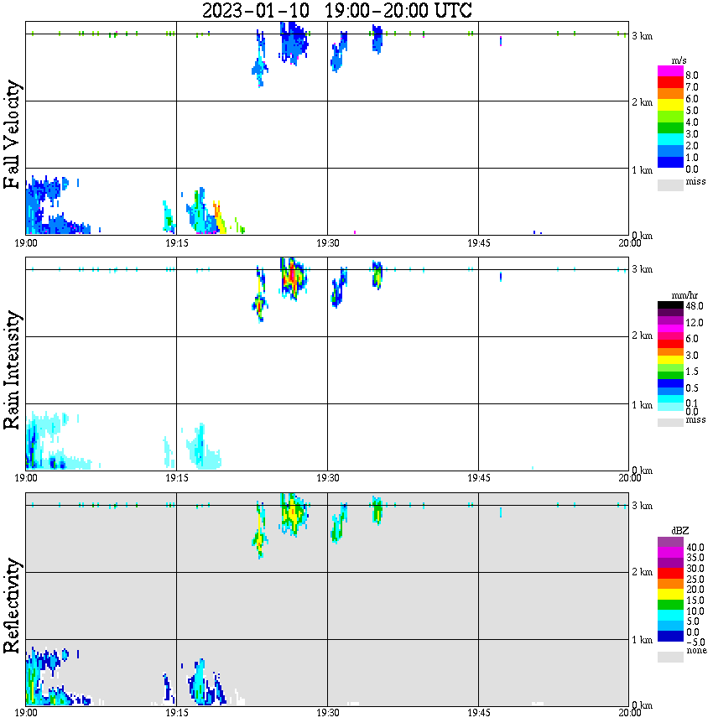
Task: Select the magenta swatch in the m/s legend
Action: click(670, 71)
